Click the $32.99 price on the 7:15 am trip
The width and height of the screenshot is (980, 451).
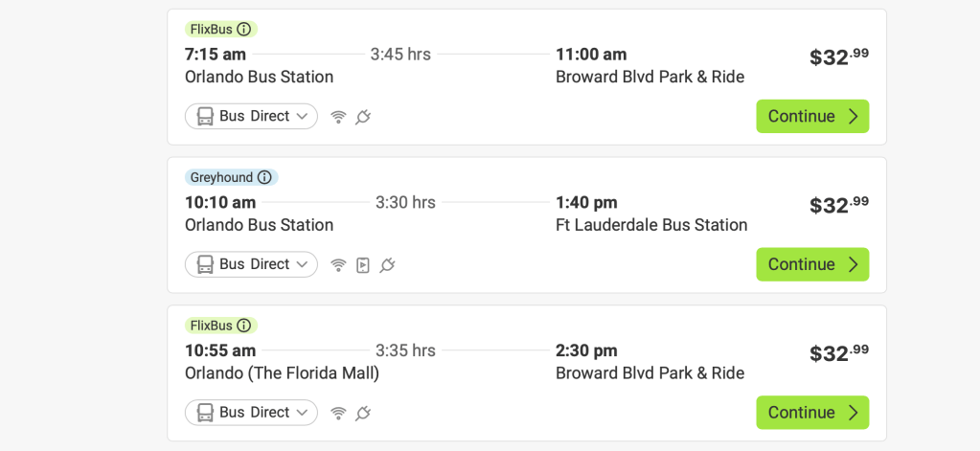(x=838, y=56)
